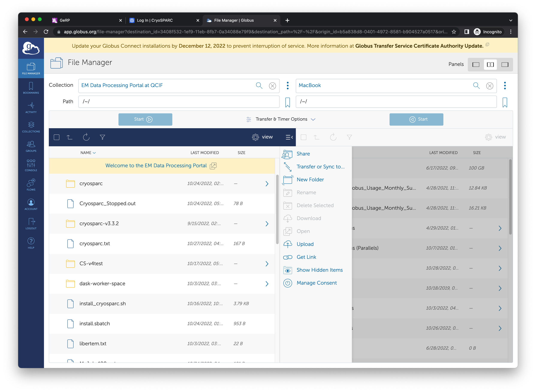
Task: Expand Transfer & Timer Options
Action: pos(281,119)
